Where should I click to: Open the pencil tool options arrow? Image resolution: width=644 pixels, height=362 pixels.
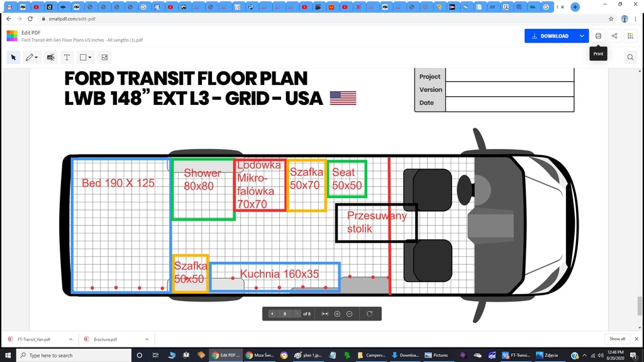pyautogui.click(x=36, y=57)
